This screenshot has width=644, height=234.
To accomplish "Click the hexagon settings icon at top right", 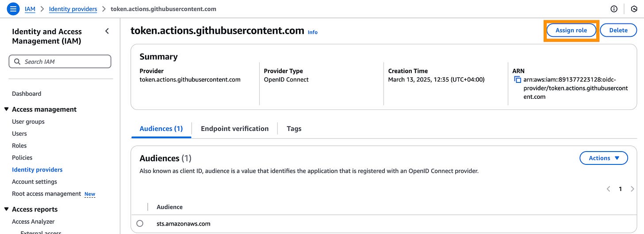I will 634,8.
